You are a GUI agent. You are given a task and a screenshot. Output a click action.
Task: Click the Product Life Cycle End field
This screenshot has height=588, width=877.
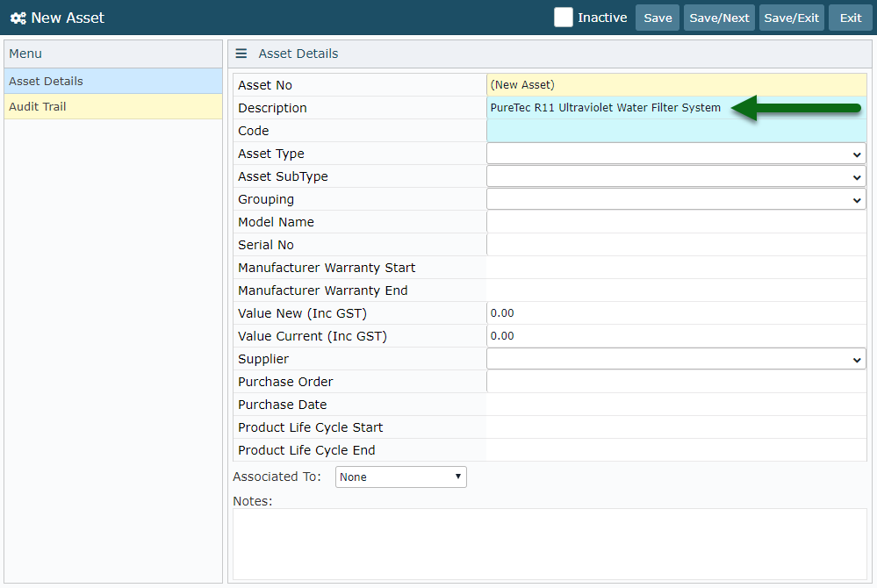(x=676, y=450)
